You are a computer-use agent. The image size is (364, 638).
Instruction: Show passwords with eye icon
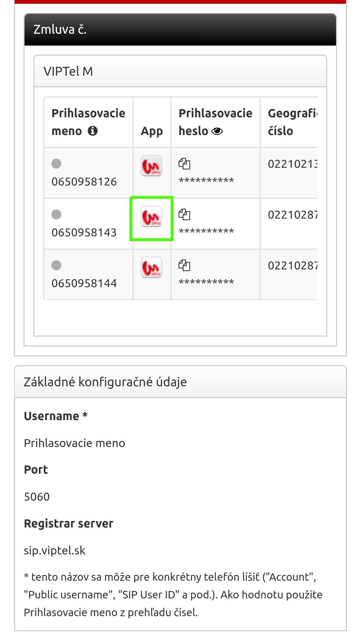click(x=217, y=131)
